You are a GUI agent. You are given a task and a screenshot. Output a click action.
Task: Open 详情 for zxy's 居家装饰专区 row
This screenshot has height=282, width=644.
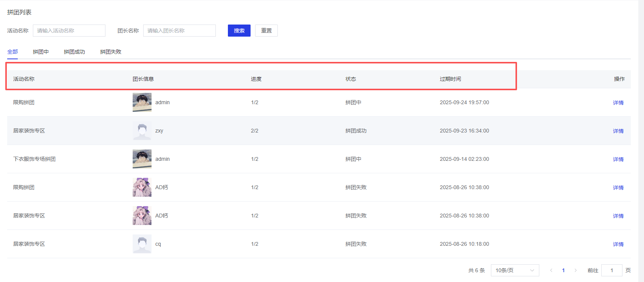[x=618, y=131]
